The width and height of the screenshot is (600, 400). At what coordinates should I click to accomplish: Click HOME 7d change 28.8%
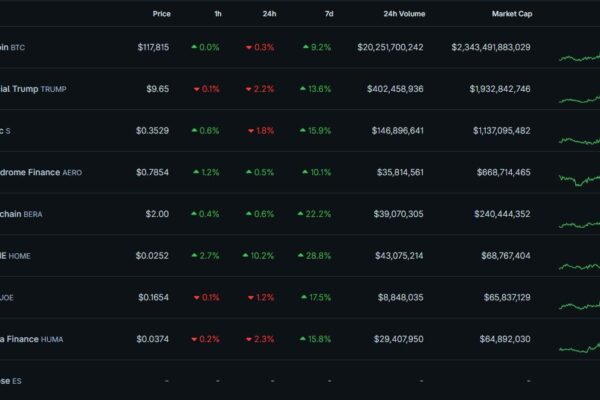point(314,256)
